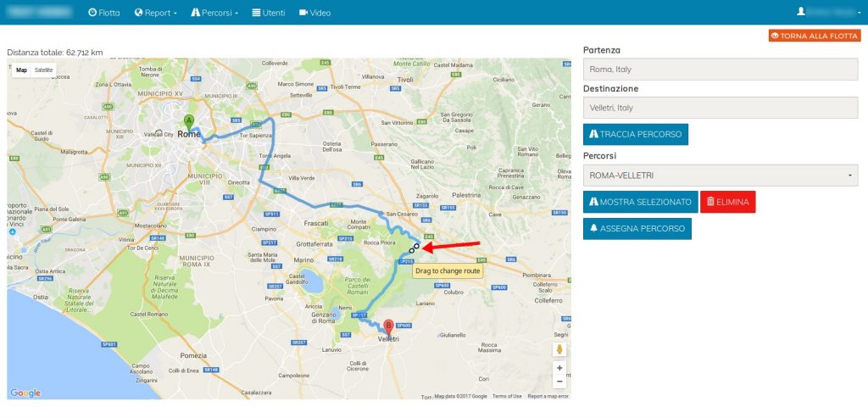The image size is (868, 418).
Task: Open the Video section
Action: (x=314, y=13)
